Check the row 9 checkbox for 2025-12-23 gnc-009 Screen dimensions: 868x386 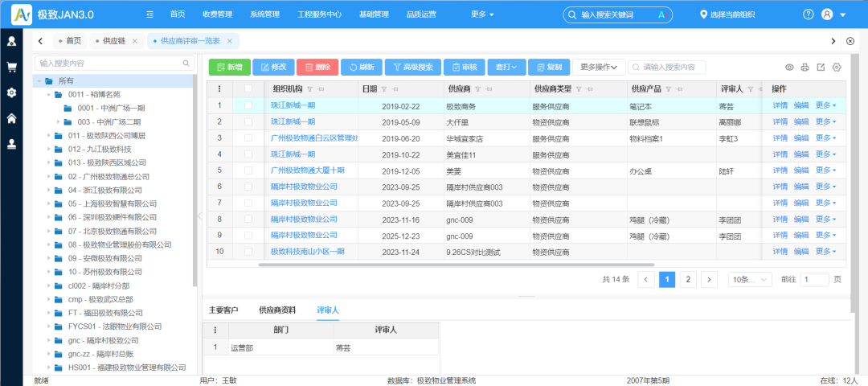248,236
